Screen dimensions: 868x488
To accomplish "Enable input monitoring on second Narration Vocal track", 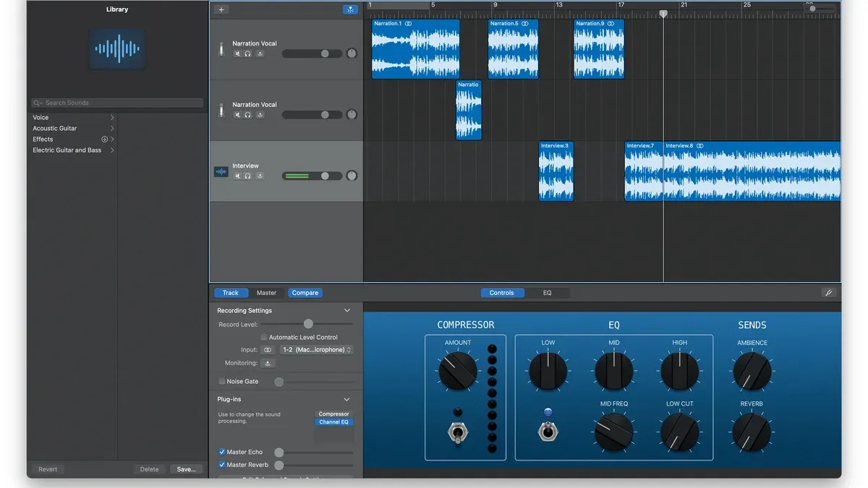I will coord(260,115).
